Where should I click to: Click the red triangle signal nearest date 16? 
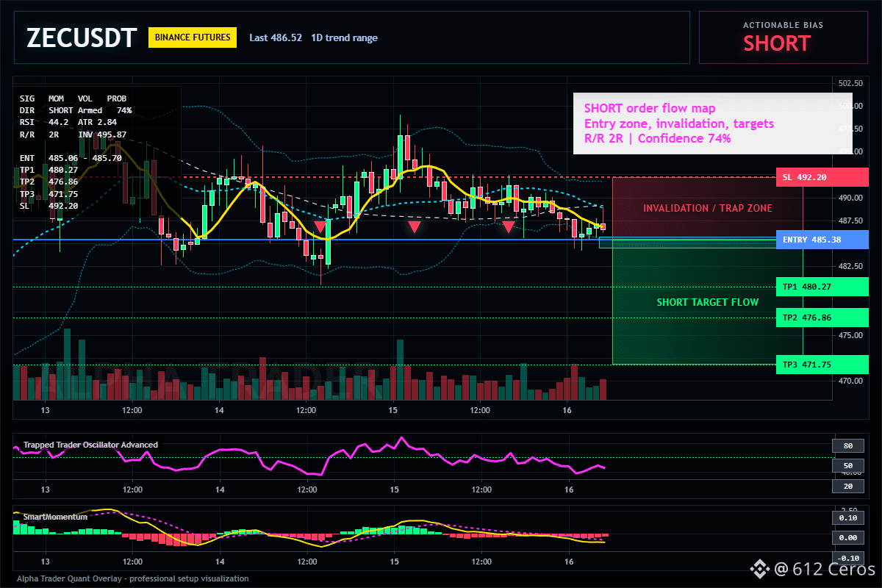click(509, 227)
